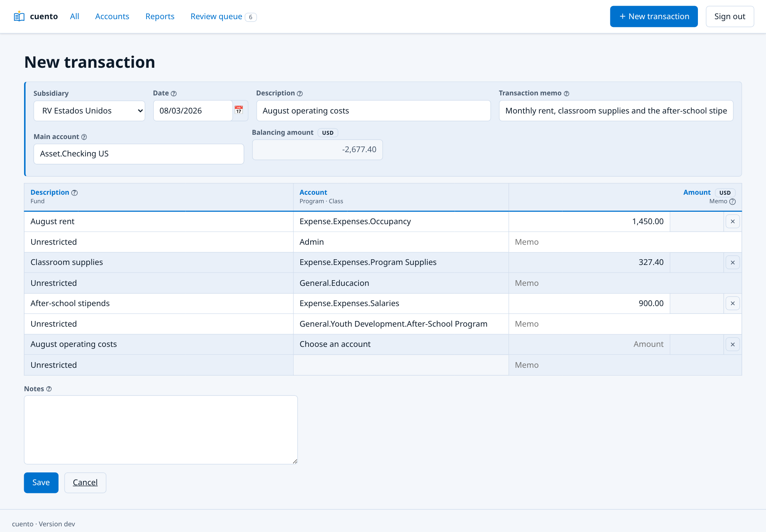Edit the 1,450.00 amount

coord(589,222)
